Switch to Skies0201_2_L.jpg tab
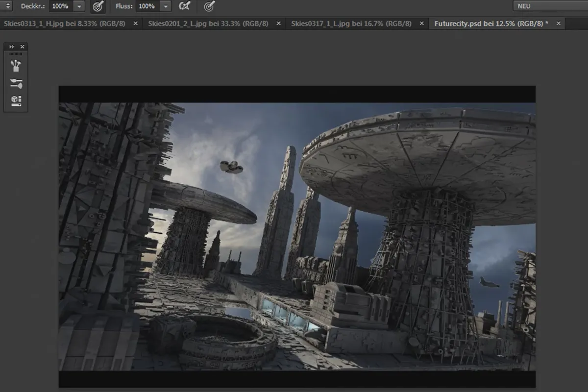 click(208, 24)
